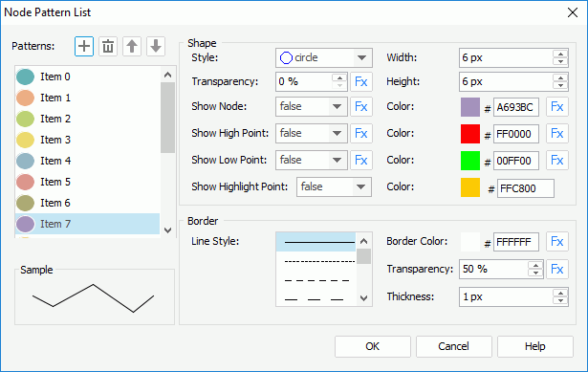
Task: Open the Style circle dropdown
Action: tap(324, 57)
